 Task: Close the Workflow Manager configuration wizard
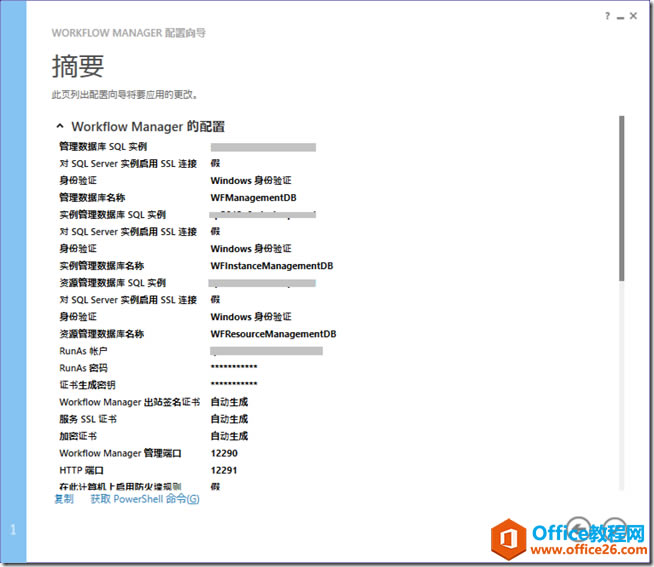tap(633, 16)
